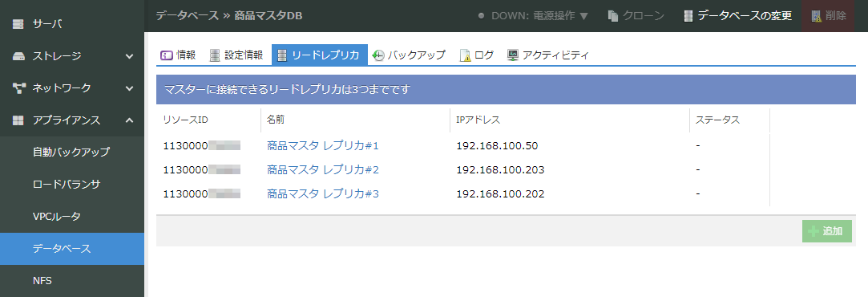The width and height of the screenshot is (868, 297).
Task: Click the network topology icon
Action: 18,88
